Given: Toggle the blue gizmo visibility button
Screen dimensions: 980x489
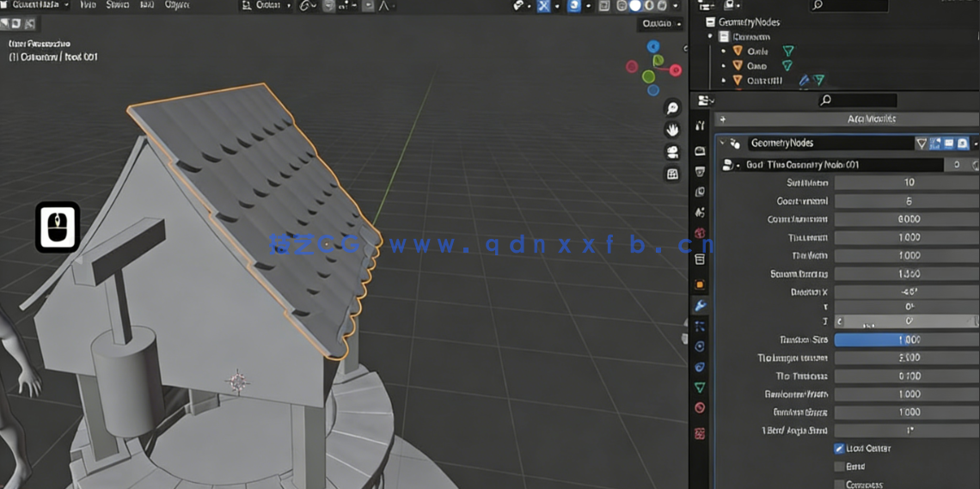Looking at the screenshot, I should point(543,6).
